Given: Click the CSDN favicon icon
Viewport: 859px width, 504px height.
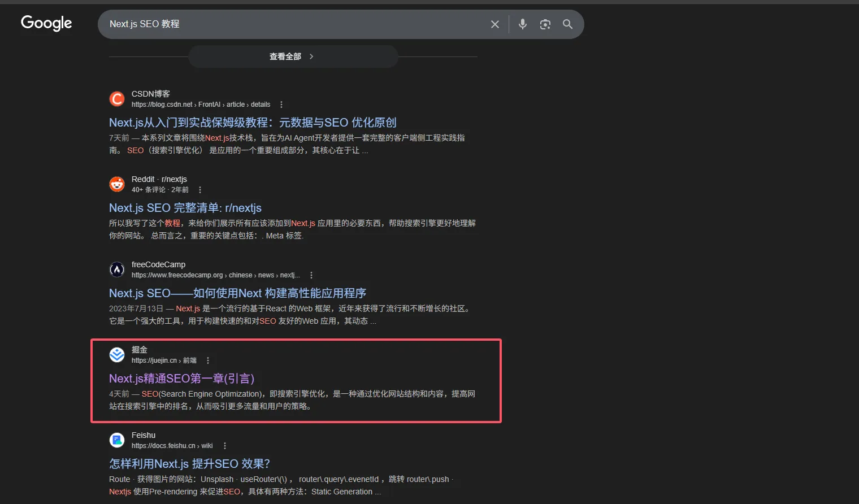Looking at the screenshot, I should [117, 99].
